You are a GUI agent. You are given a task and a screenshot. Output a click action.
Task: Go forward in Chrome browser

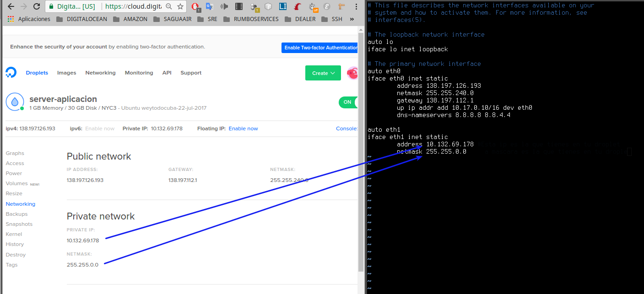coord(24,6)
